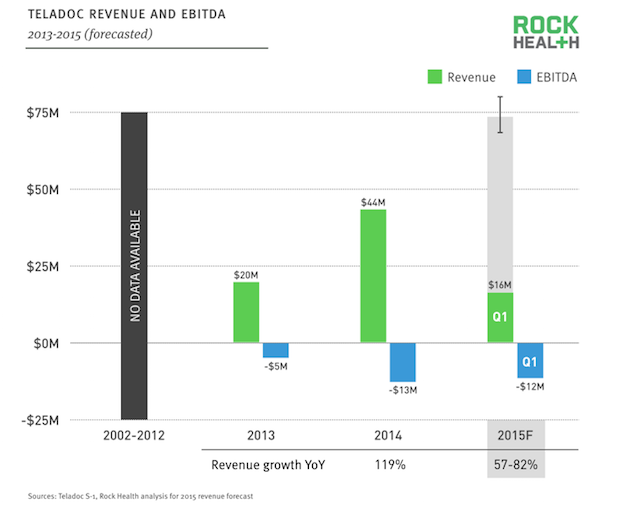Select the 2013 green revenue bar

pos(246,312)
